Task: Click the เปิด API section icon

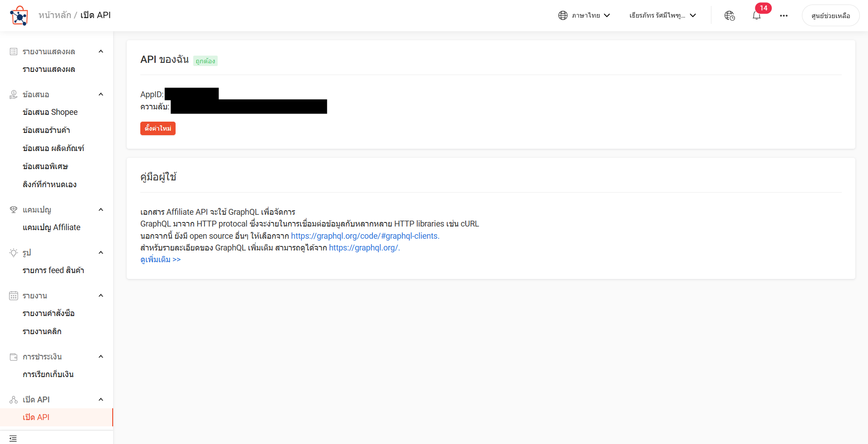Action: (x=14, y=400)
